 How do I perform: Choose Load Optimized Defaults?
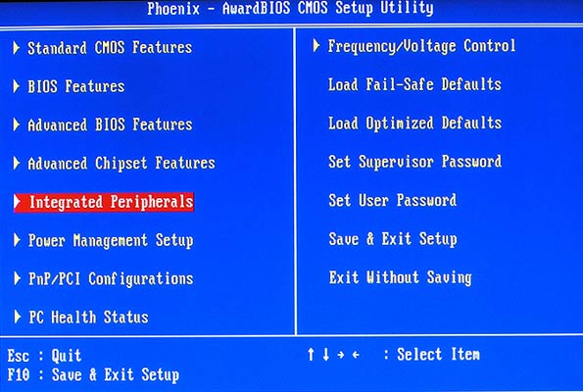414,123
